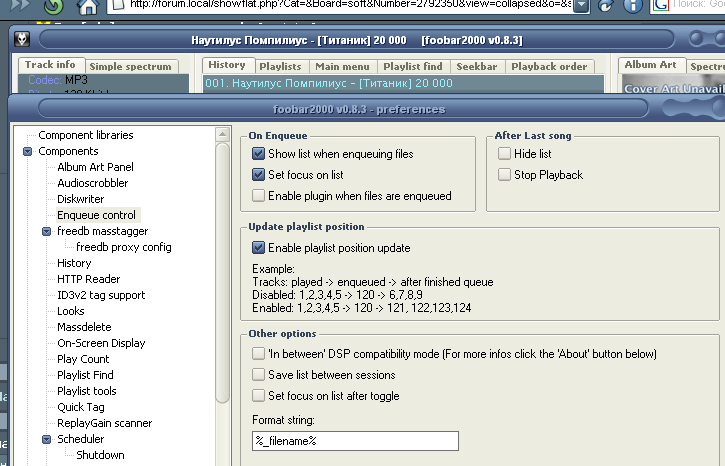Click the foobar2000 window skull icon
725x466 pixels.
pyautogui.click(x=22, y=39)
